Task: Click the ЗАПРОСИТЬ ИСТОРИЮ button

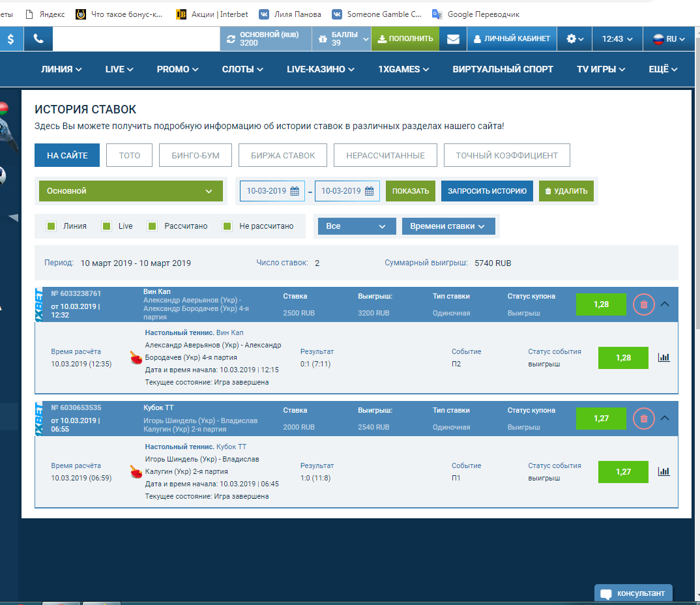Action: click(x=487, y=191)
